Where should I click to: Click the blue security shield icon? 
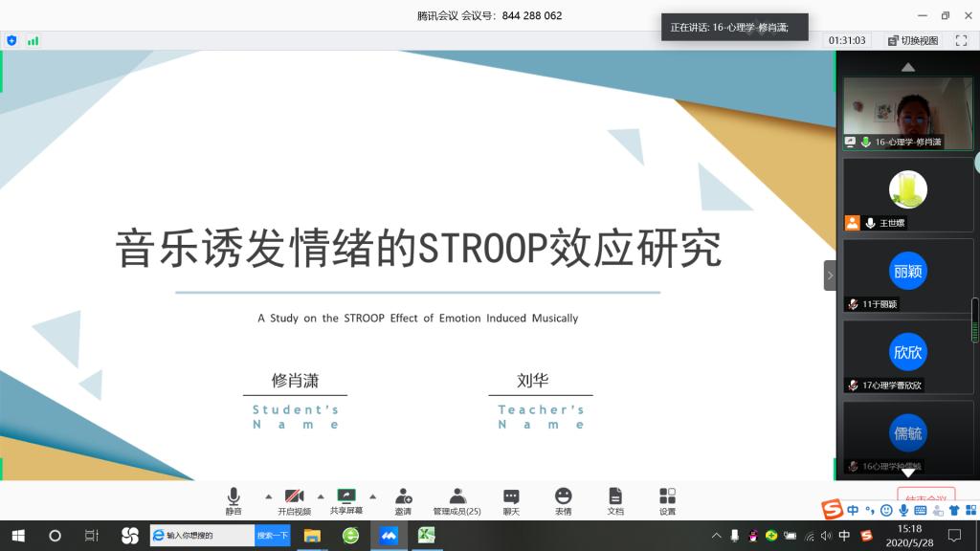(11, 40)
